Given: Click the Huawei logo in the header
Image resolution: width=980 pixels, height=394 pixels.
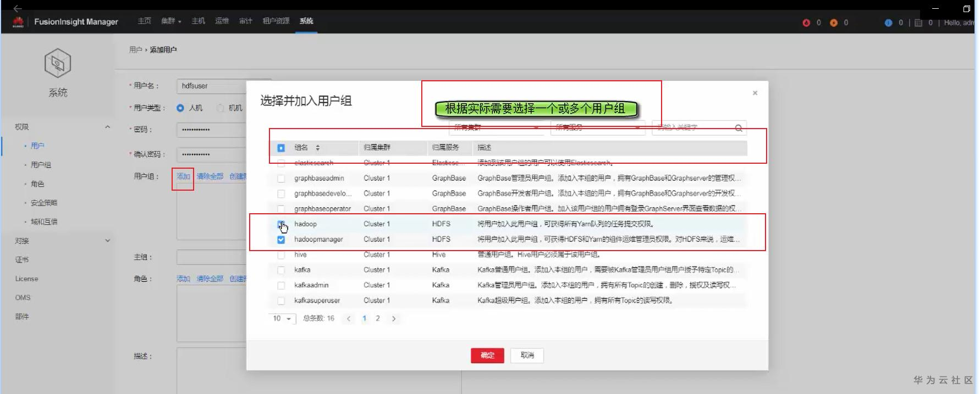Looking at the screenshot, I should point(18,22).
